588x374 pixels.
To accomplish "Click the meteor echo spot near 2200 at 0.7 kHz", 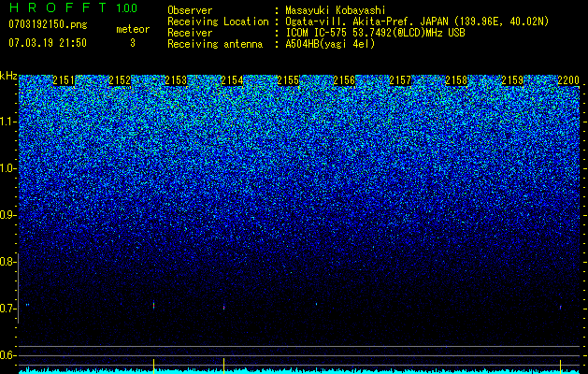I will (560, 307).
